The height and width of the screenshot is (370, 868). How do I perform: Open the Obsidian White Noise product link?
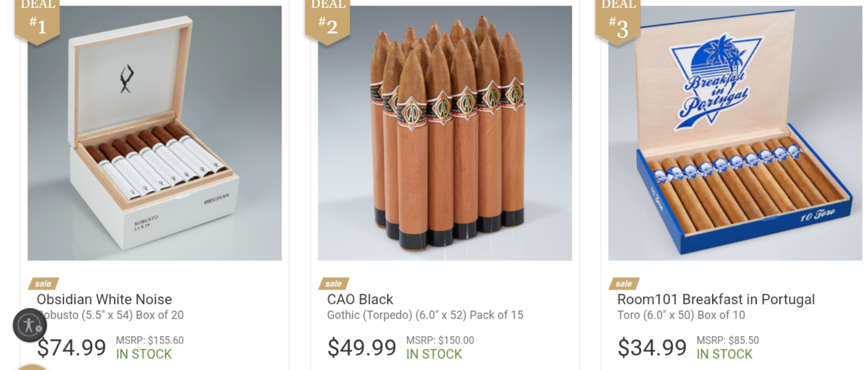pyautogui.click(x=104, y=300)
